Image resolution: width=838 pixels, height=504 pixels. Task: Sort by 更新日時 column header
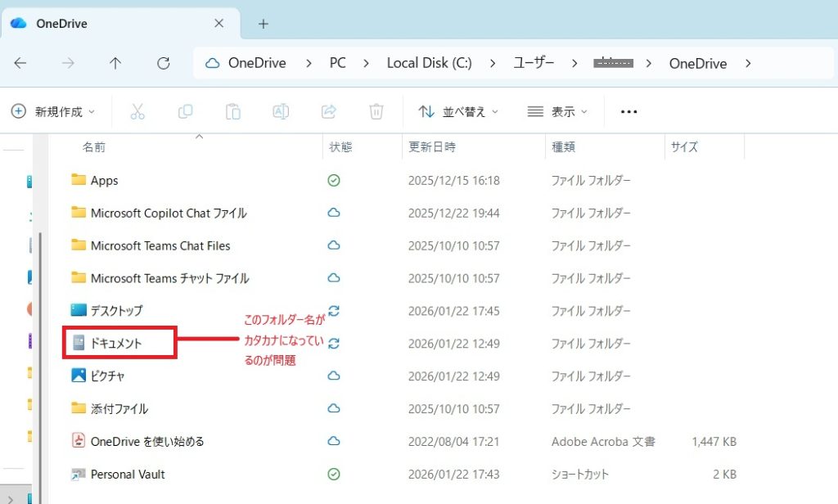click(432, 147)
